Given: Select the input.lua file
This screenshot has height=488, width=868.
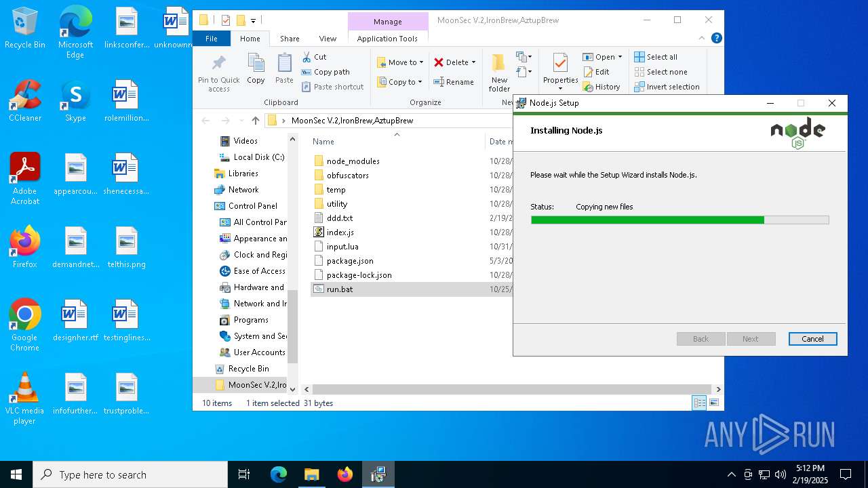Looking at the screenshot, I should click(x=342, y=246).
